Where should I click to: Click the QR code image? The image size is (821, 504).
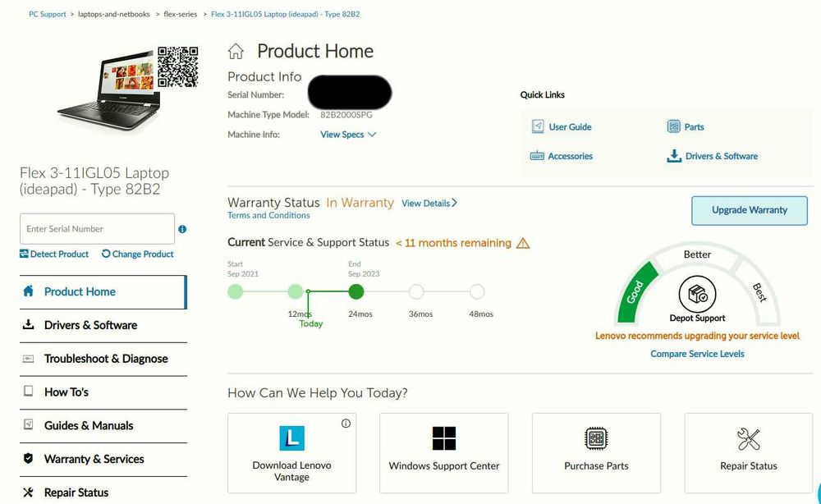click(178, 67)
